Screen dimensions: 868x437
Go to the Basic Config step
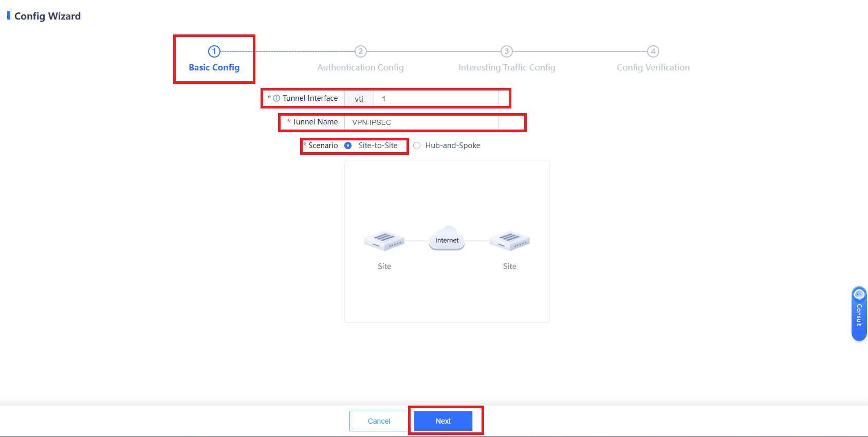pyautogui.click(x=214, y=67)
